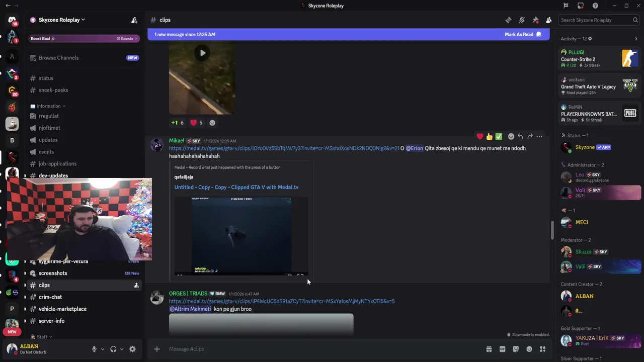This screenshot has height=362, width=644.
Task: Open pinned messages in channel header
Action: pos(535,20)
